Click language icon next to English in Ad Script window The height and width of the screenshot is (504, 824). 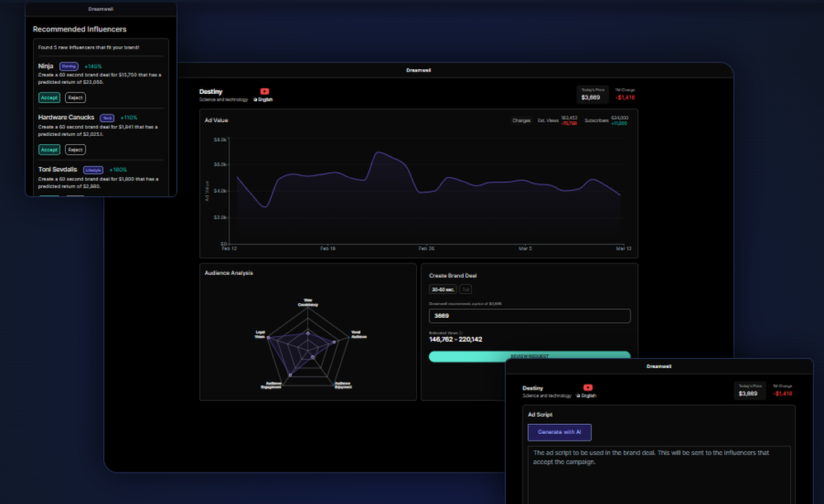pyautogui.click(x=578, y=396)
